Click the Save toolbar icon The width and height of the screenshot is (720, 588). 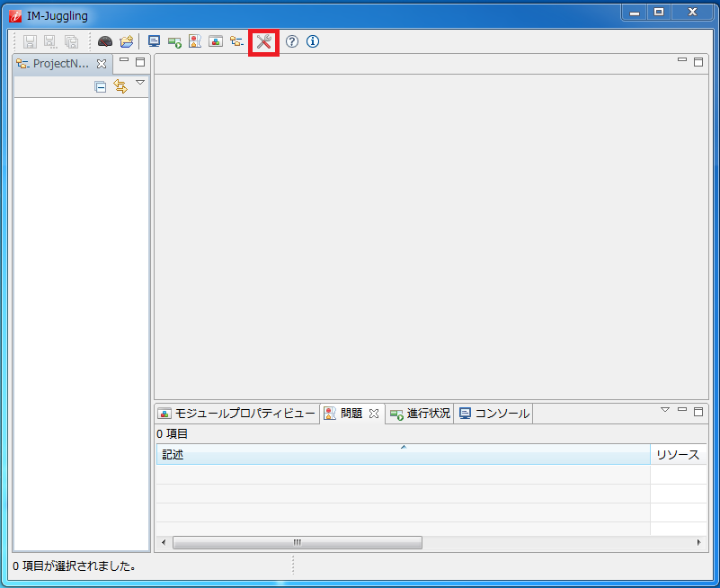(x=30, y=41)
